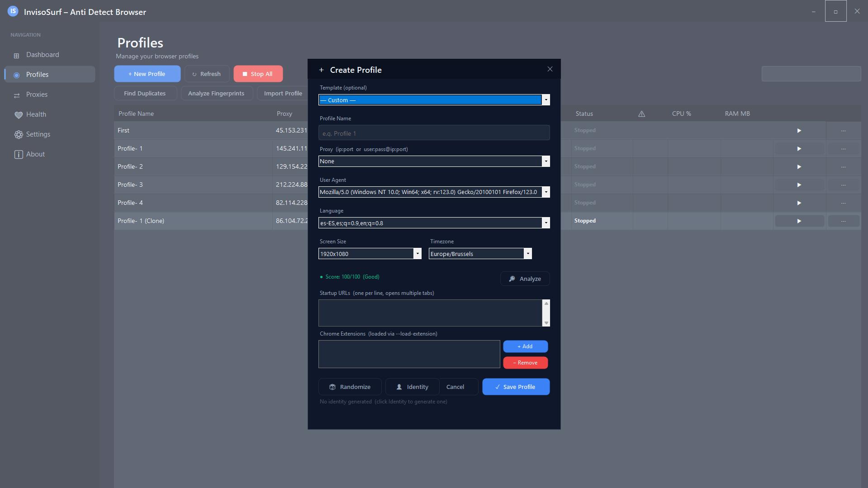This screenshot has height=488, width=868.
Task: Start Profile- 1 (Clone) with play icon
Action: [x=799, y=221]
